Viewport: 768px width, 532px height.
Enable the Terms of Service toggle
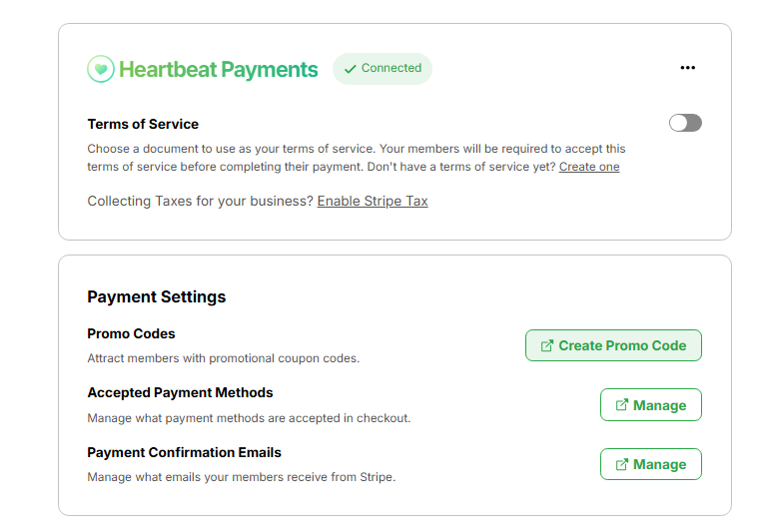685,123
